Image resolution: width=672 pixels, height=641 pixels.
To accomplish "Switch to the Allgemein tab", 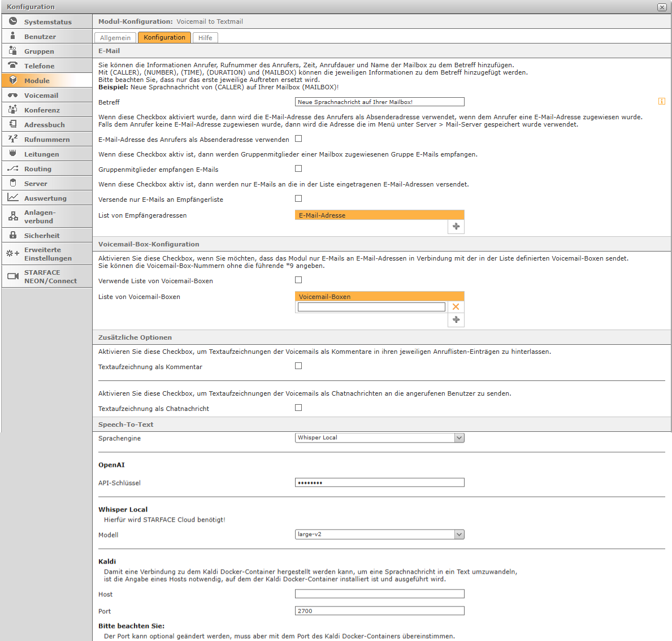I will coord(115,38).
